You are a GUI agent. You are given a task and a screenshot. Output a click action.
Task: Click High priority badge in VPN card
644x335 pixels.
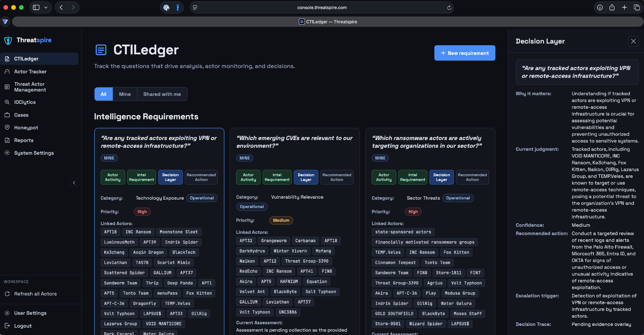point(142,212)
